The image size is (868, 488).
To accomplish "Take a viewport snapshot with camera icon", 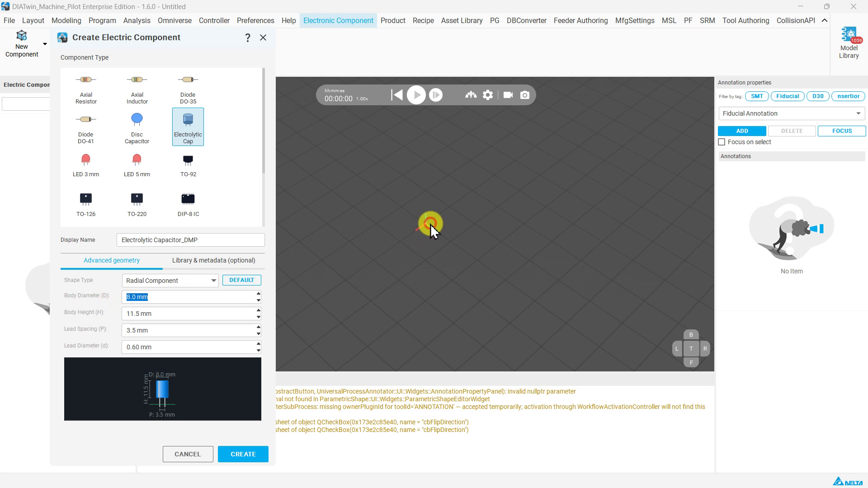I will click(x=525, y=95).
